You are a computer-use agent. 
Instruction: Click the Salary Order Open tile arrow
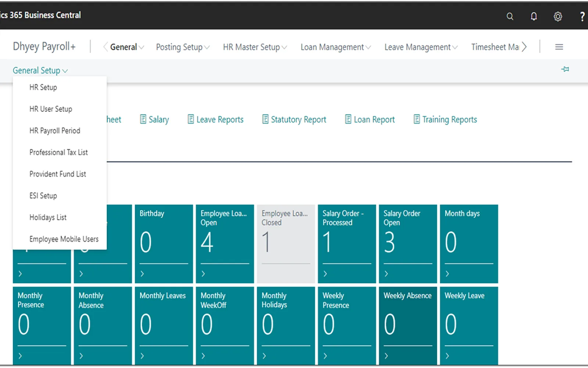(386, 274)
